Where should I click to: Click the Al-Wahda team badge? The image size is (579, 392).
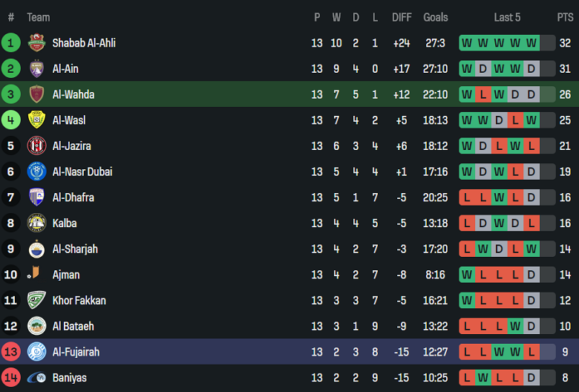(36, 94)
